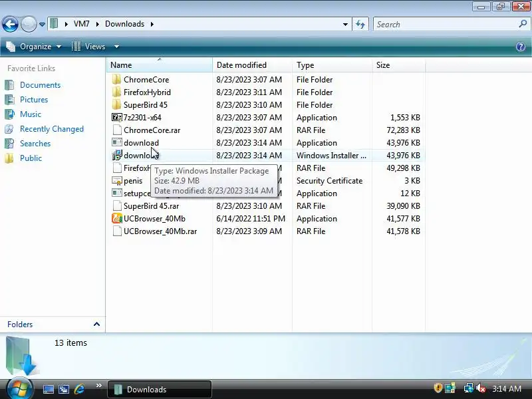Focus the Search input field
The height and width of the screenshot is (399, 532).
(444, 25)
